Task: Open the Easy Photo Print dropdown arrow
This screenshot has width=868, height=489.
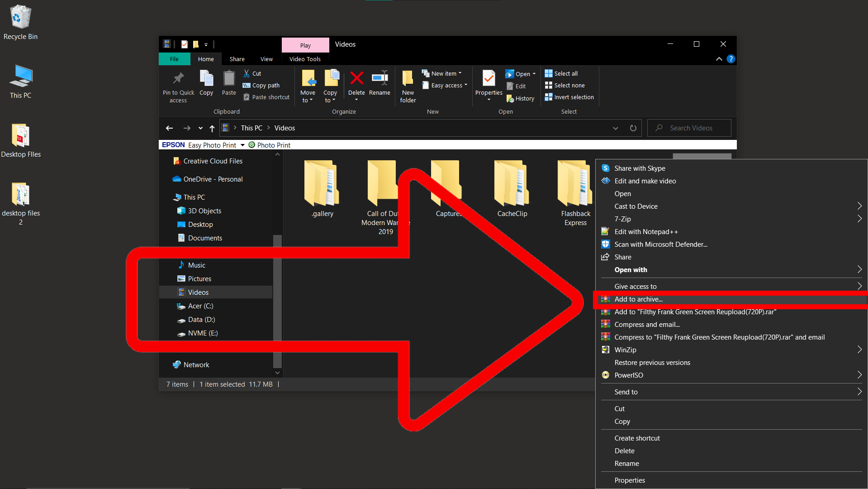Action: pyautogui.click(x=242, y=145)
